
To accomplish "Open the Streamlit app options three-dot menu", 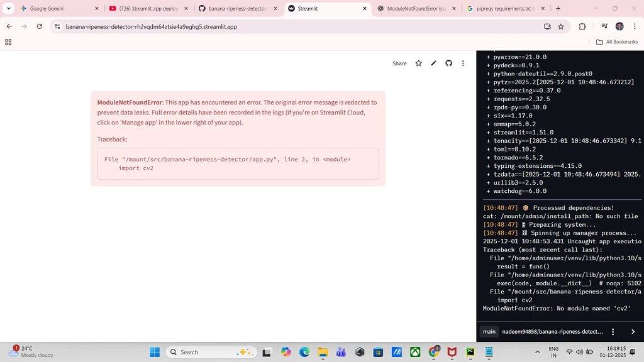I will click(463, 63).
